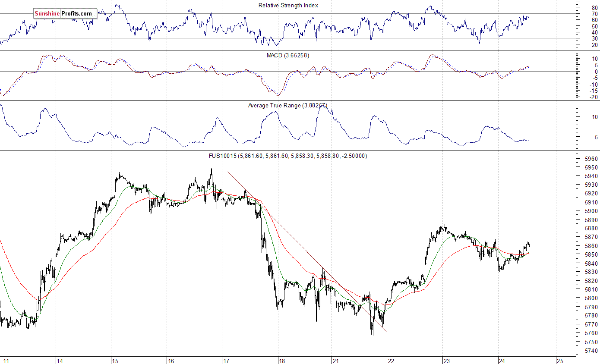The width and height of the screenshot is (600, 364).
Task: Click the 5870 price axis label
Action: coord(592,237)
